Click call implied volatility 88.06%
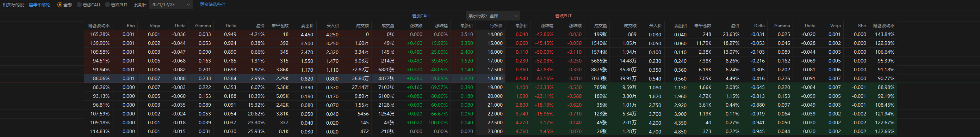The width and height of the screenshot is (980, 137). pyautogui.click(x=101, y=78)
